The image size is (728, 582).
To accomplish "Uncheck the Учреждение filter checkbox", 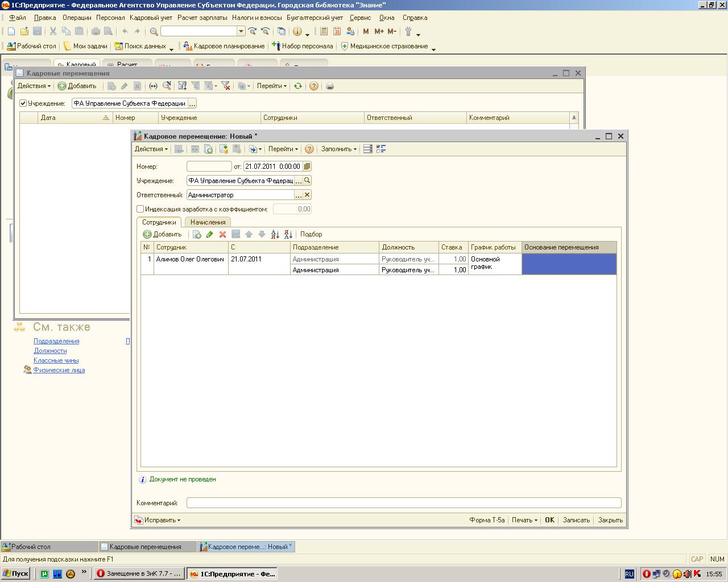I will point(23,103).
